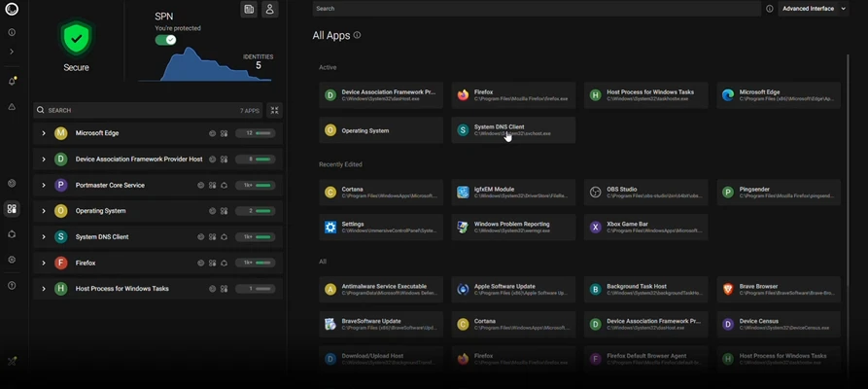Open the Antimalware Service Executable card
Screen dimensions: 868x389
click(x=381, y=289)
